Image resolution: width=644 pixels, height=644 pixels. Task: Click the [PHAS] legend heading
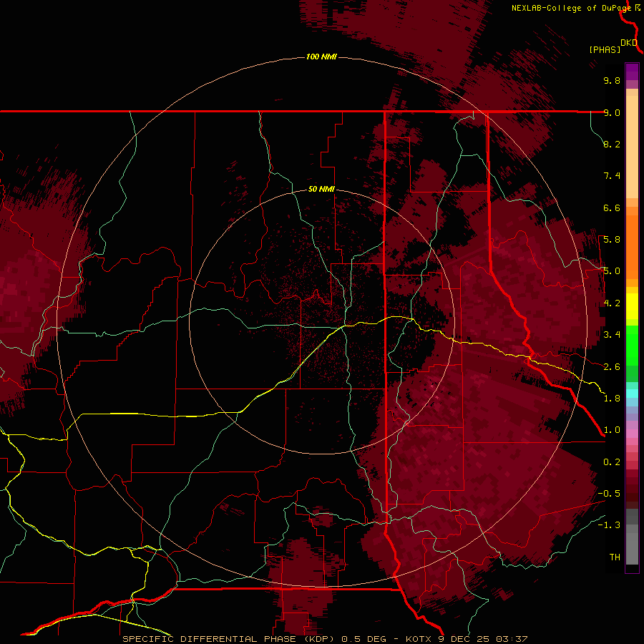tap(605, 49)
